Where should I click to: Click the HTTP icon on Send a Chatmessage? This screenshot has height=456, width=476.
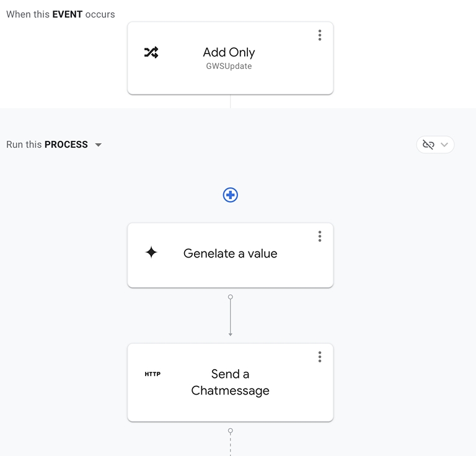point(152,374)
